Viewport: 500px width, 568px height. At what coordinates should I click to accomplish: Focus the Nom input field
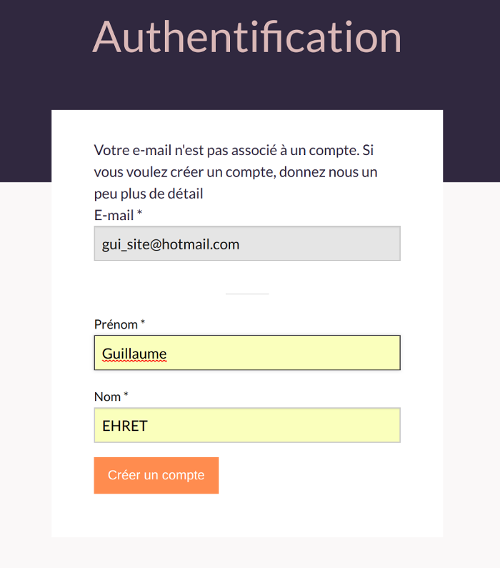pyautogui.click(x=247, y=425)
